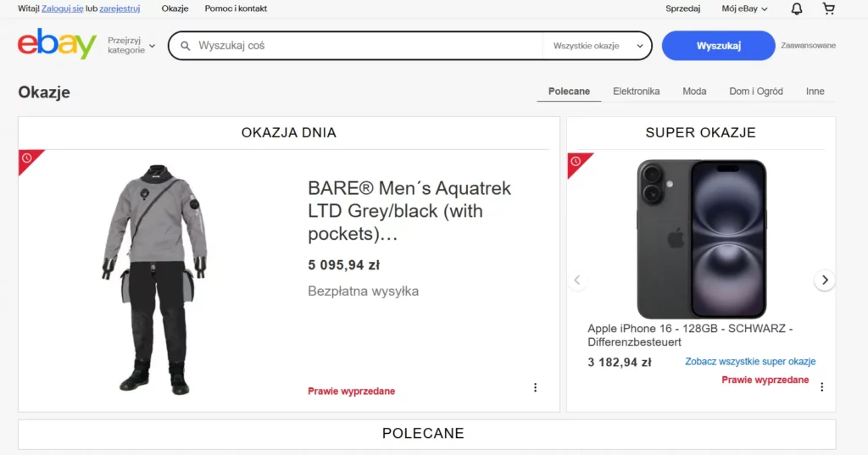868x455 pixels.
Task: Open options menu on iPhone 16 deal
Action: coord(821,386)
